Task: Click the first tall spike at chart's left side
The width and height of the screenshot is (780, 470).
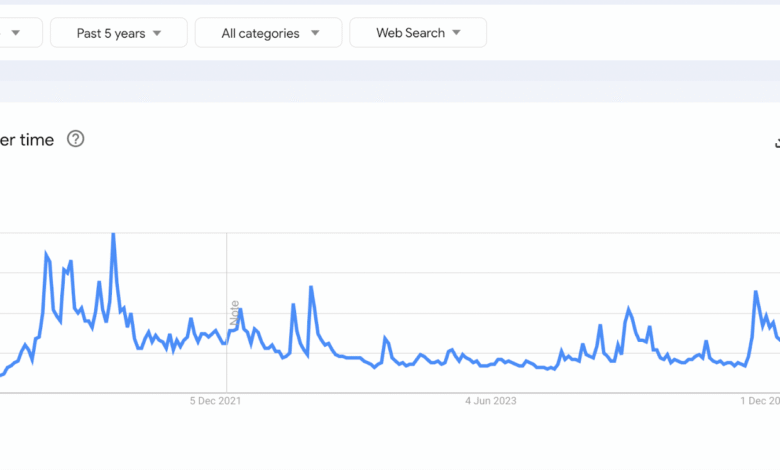Action: click(46, 255)
